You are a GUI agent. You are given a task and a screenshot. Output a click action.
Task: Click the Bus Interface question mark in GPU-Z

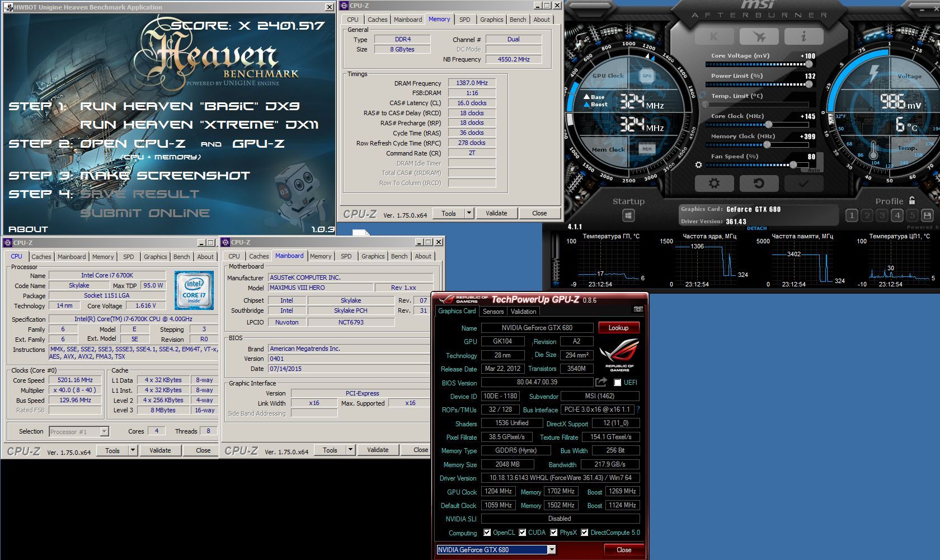coord(638,410)
